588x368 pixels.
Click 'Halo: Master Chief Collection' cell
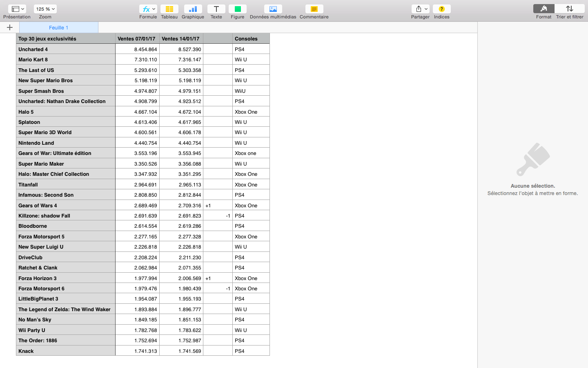point(66,174)
